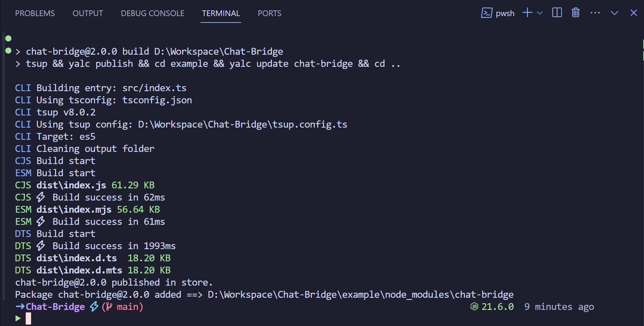This screenshot has width=644, height=326.
Task: Kill terminal with trash icon
Action: point(575,13)
